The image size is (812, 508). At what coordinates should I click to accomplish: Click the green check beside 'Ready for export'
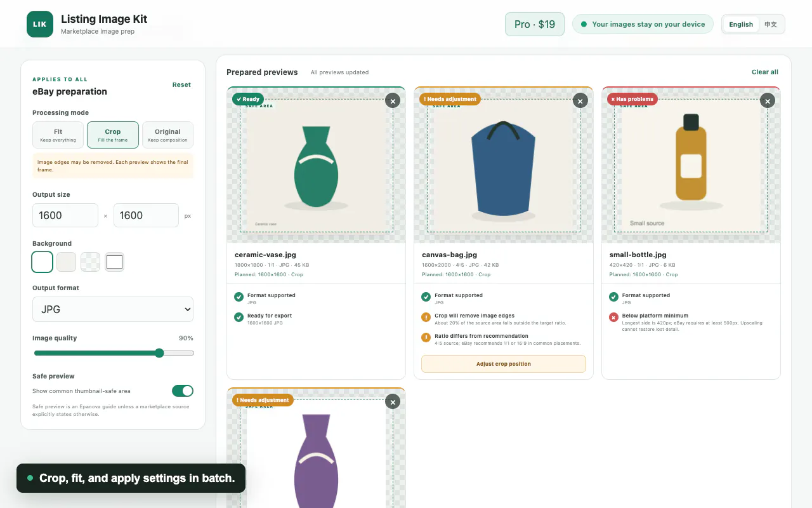click(239, 317)
